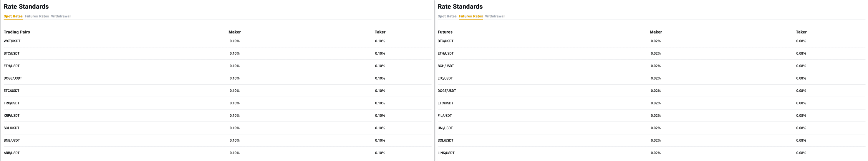Click the LTC/USDT futures contract

445,78
